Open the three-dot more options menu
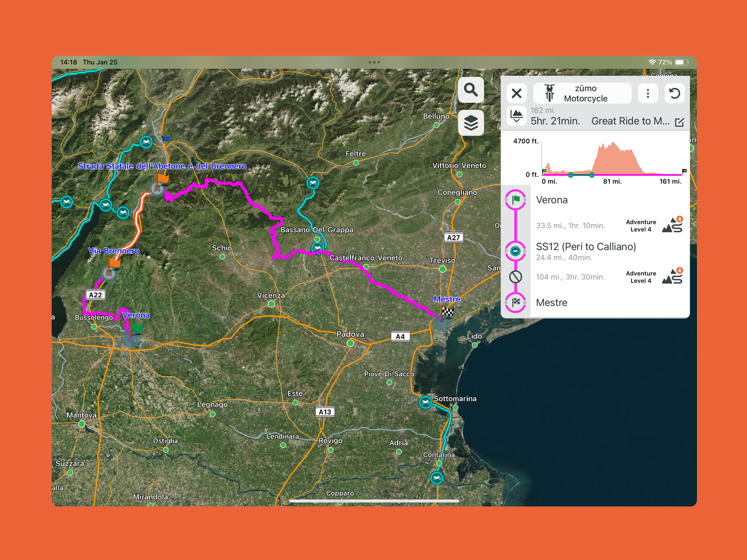This screenshot has height=560, width=747. click(647, 93)
